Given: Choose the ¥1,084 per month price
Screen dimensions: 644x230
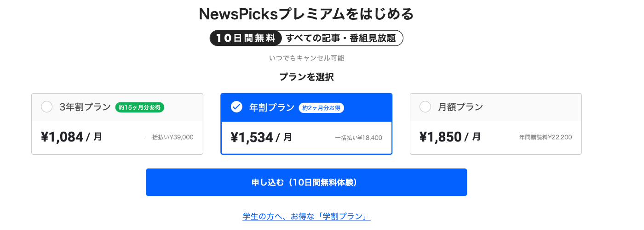Looking at the screenshot, I should 71,137.
